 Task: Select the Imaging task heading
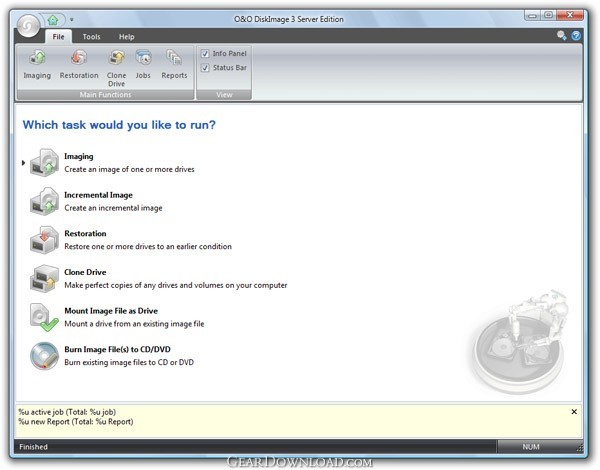(78, 156)
